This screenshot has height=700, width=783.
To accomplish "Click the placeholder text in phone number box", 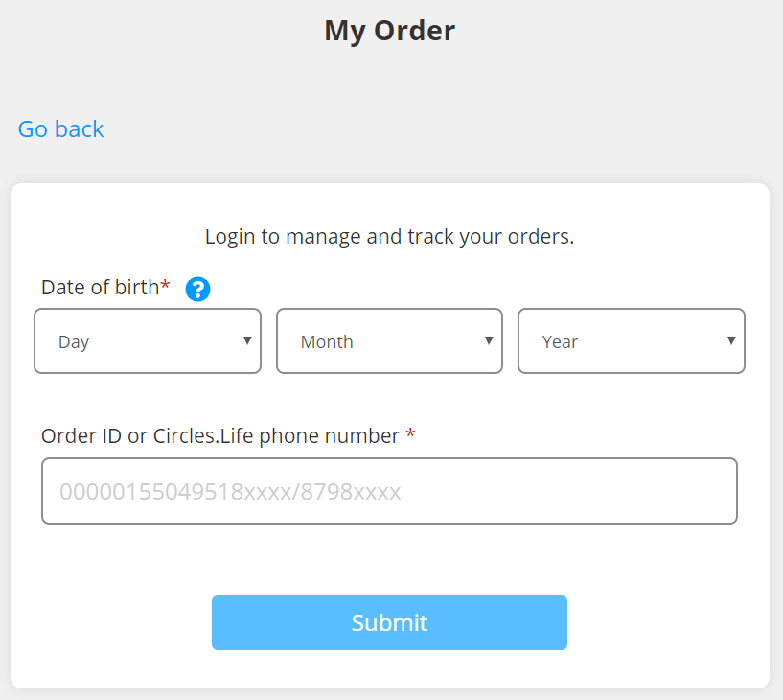I will coord(230,490).
